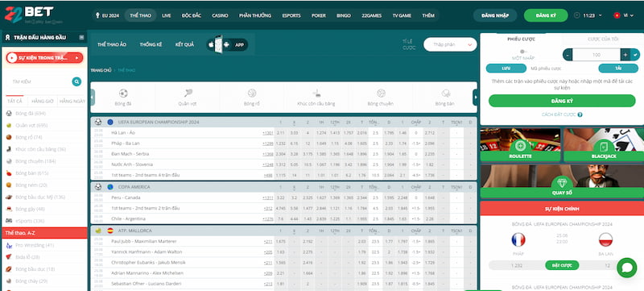Expand +1276 markets for Chile - Argentina
This screenshot has width=644, height=291.
268,219
